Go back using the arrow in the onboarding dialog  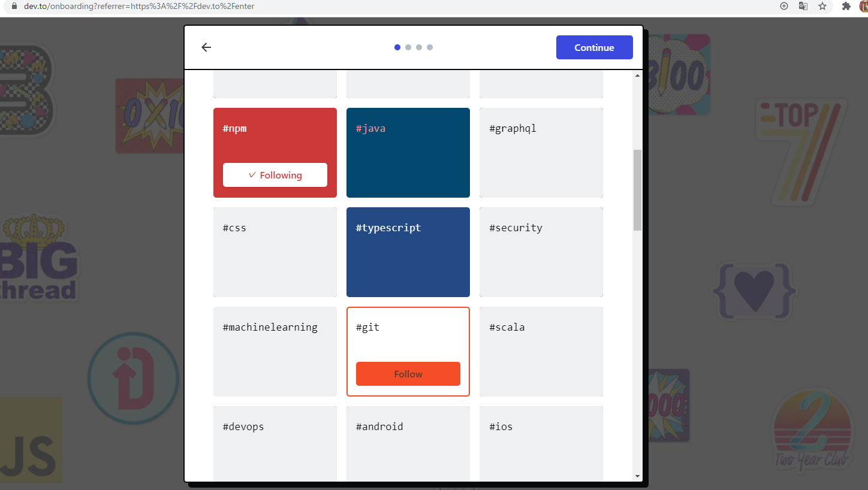[x=206, y=47]
